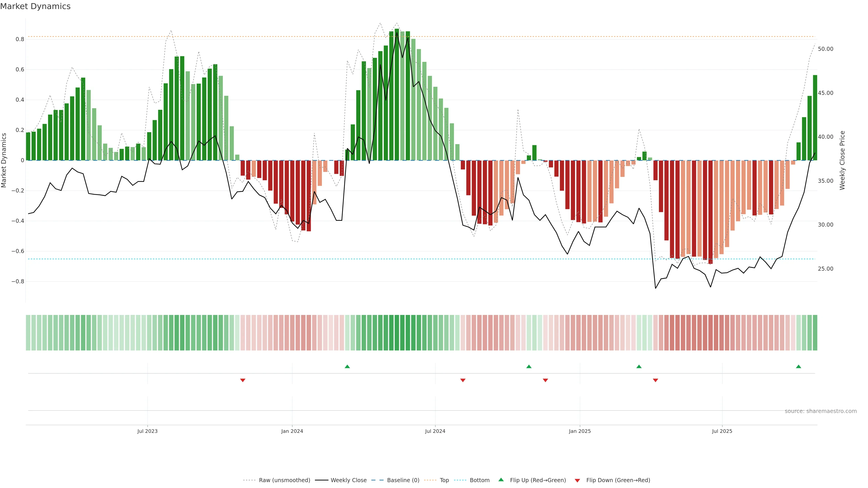Click the Market Dynamics chart title
The image size is (868, 488).
[35, 6]
